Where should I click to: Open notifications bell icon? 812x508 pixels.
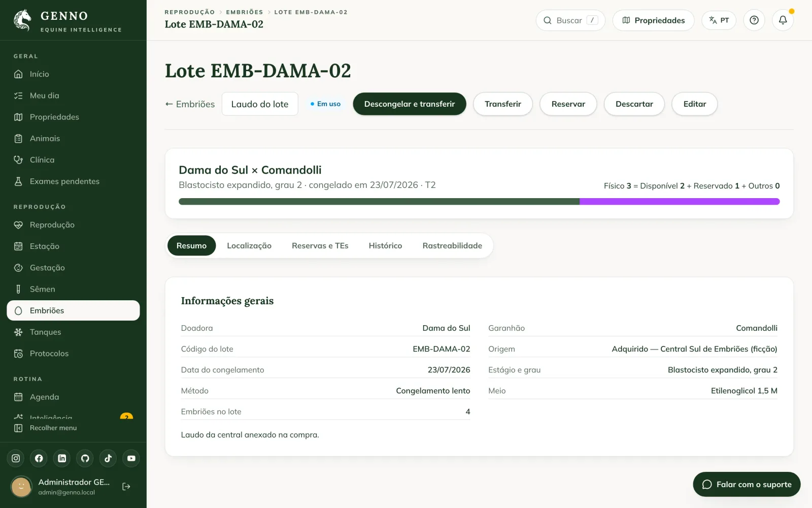[783, 20]
